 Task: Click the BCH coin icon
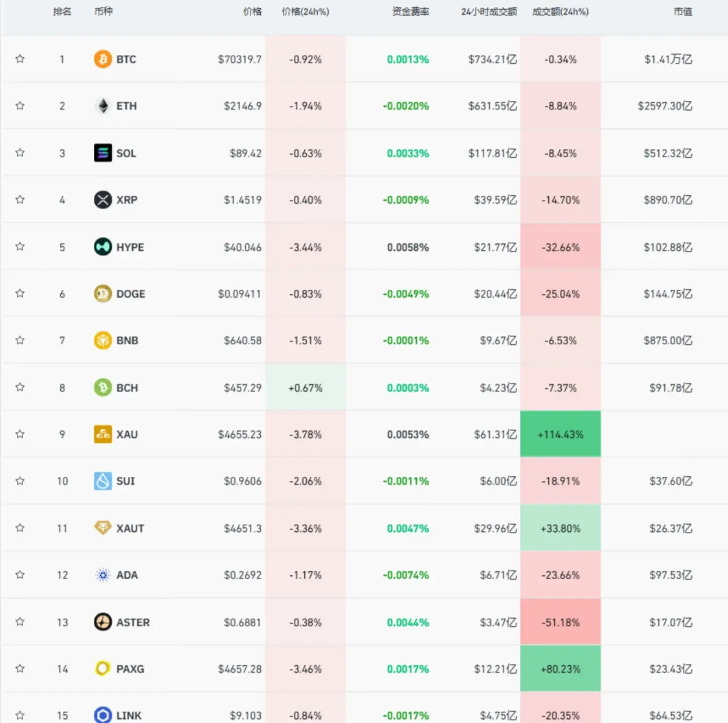pos(103,387)
